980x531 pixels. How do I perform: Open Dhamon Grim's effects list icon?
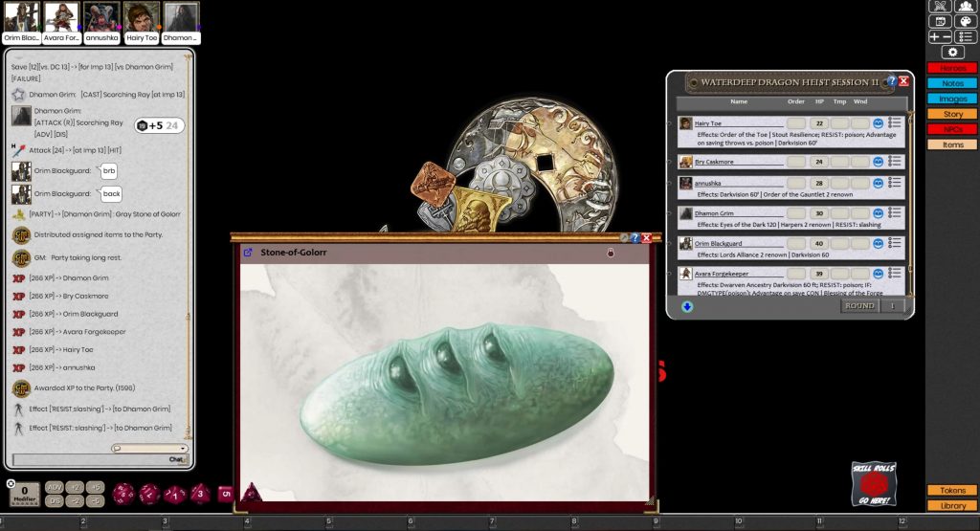click(895, 212)
